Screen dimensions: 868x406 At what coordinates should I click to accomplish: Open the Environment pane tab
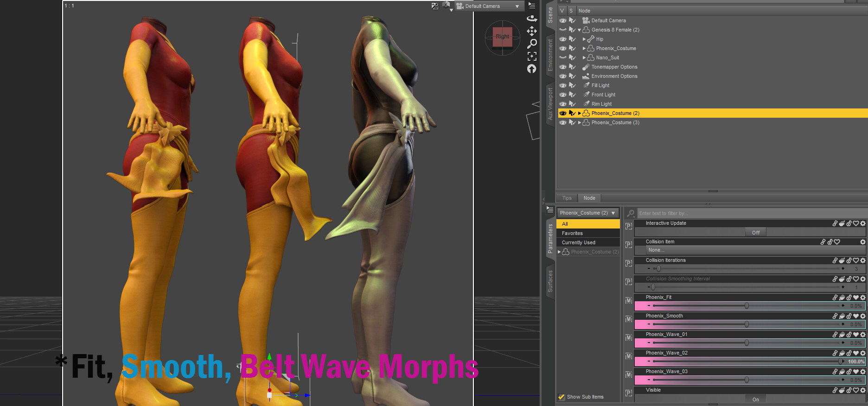pos(550,55)
